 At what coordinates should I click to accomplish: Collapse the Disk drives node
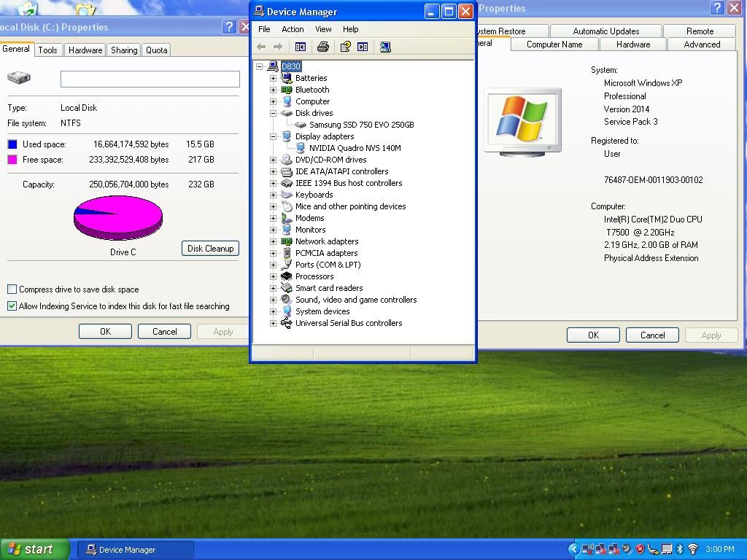pyautogui.click(x=273, y=113)
